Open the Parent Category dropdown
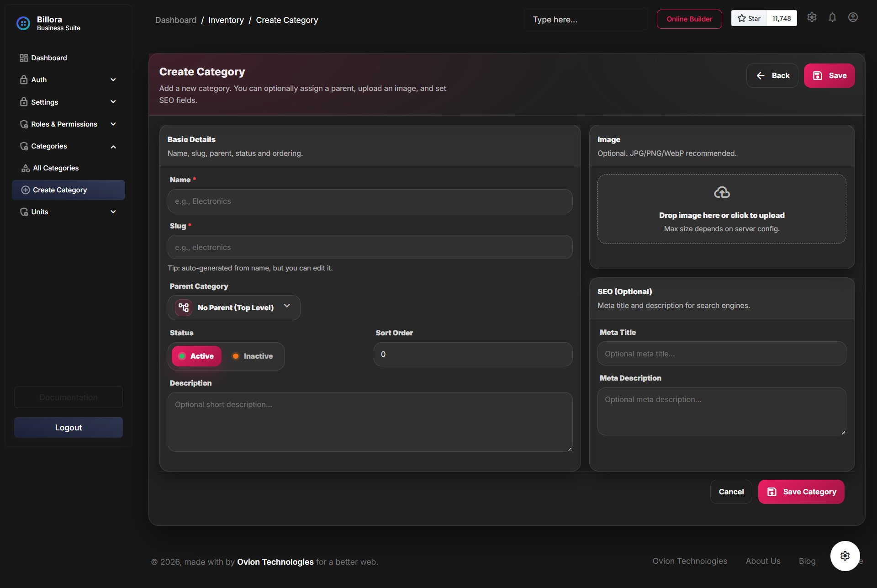This screenshot has width=877, height=588. (x=234, y=307)
